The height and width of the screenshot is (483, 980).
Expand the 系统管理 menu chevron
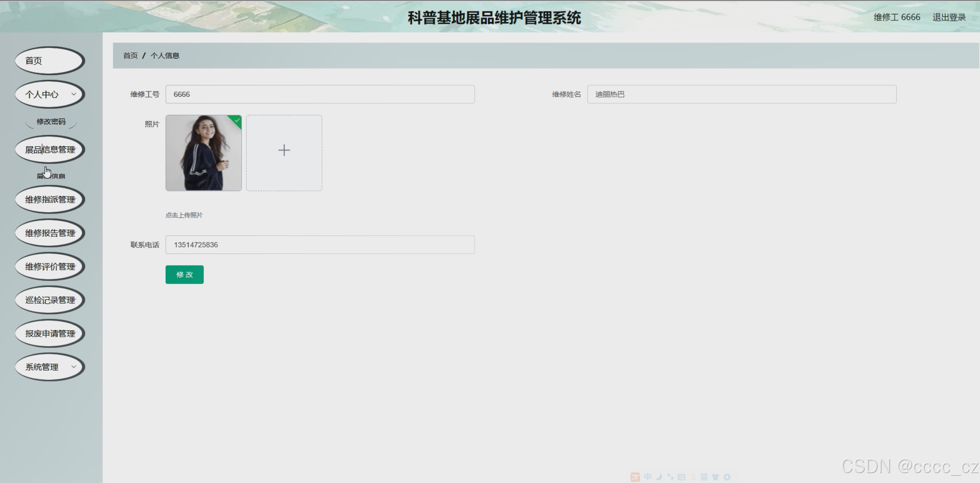click(x=74, y=367)
